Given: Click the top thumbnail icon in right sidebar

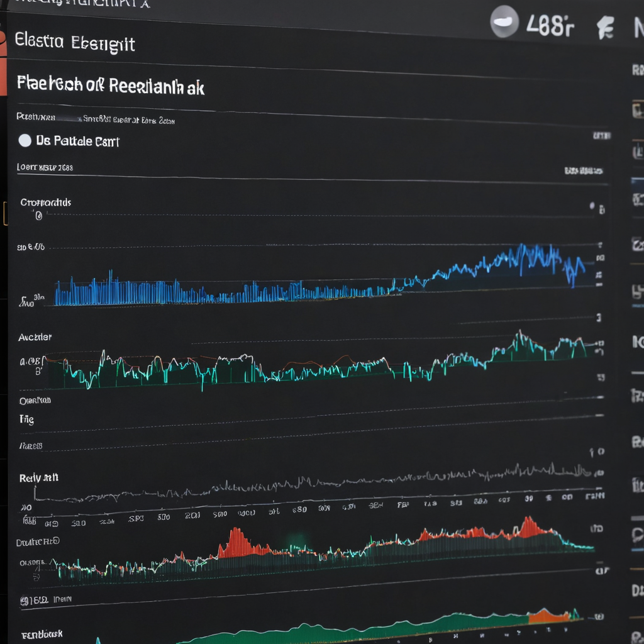Looking at the screenshot, I should [638, 110].
